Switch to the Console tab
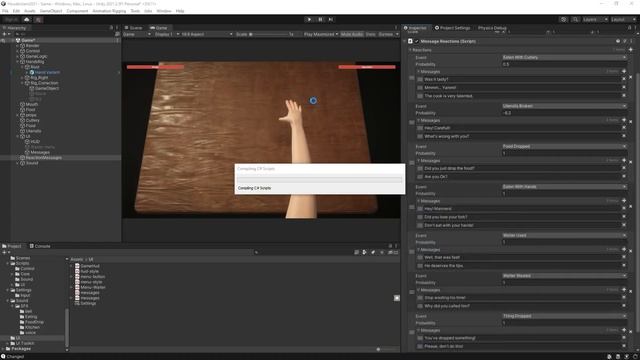 tap(40, 246)
